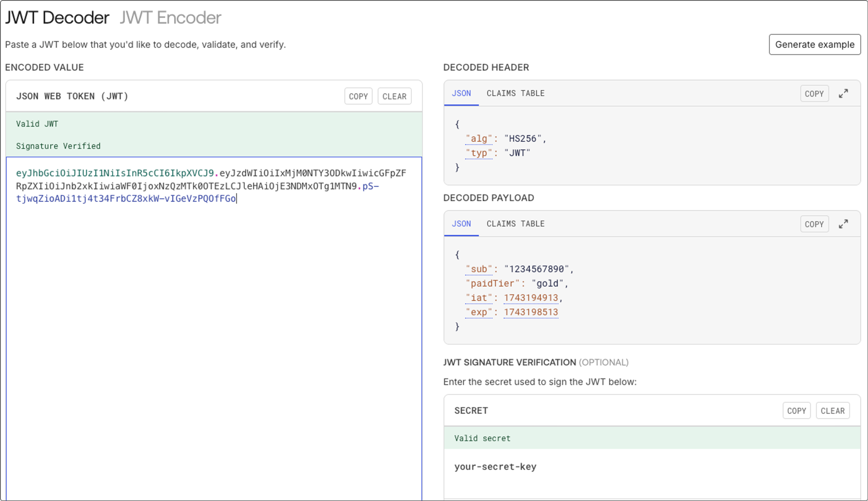868x501 pixels.
Task: Copy the decoded header JSON
Action: click(x=814, y=94)
